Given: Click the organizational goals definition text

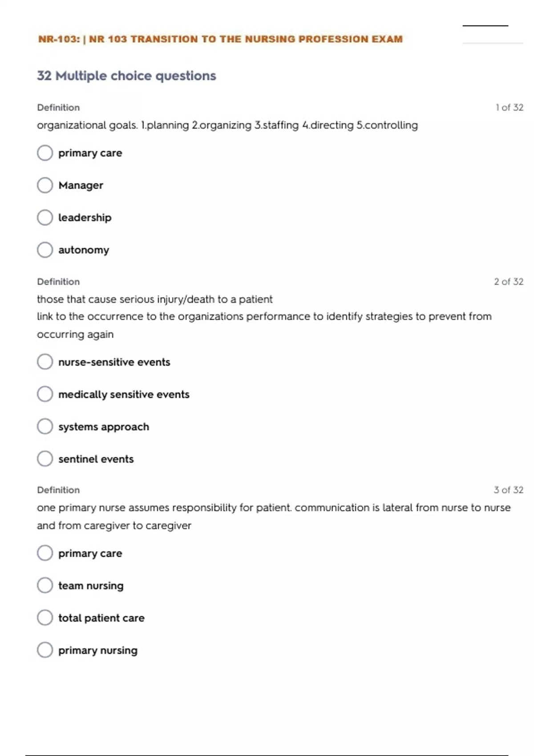Looking at the screenshot, I should (227, 125).
